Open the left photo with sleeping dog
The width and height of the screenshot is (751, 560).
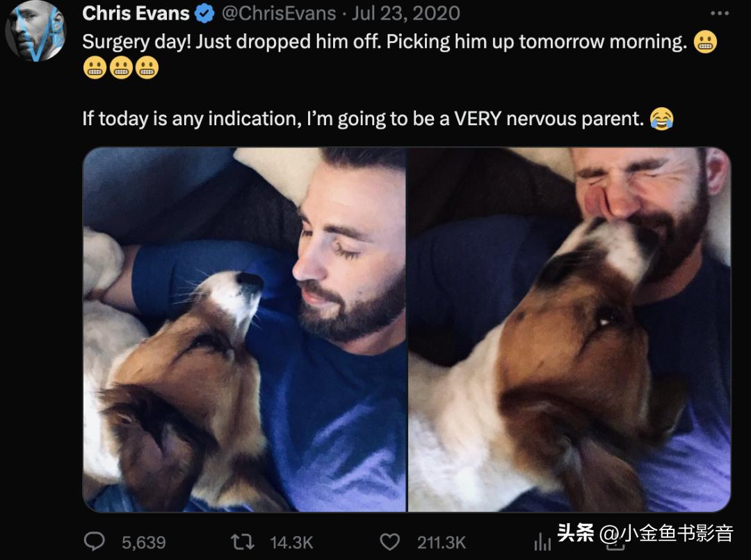(x=244, y=329)
